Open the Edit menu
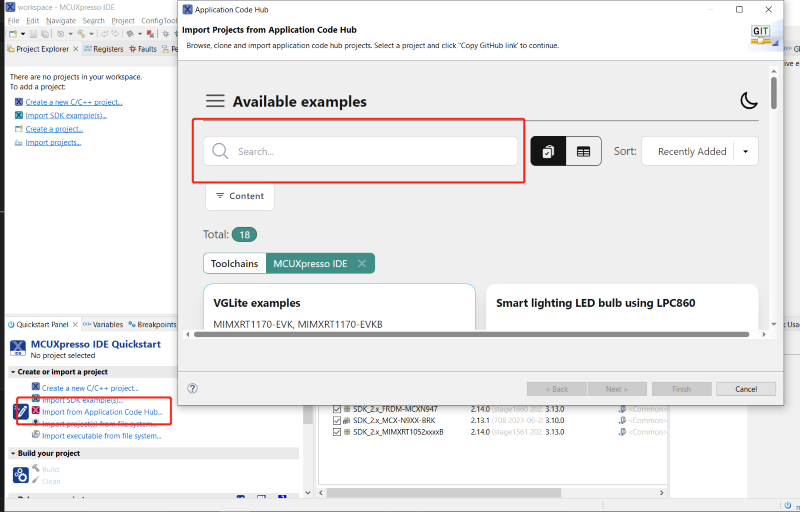The width and height of the screenshot is (800, 512). click(x=33, y=20)
